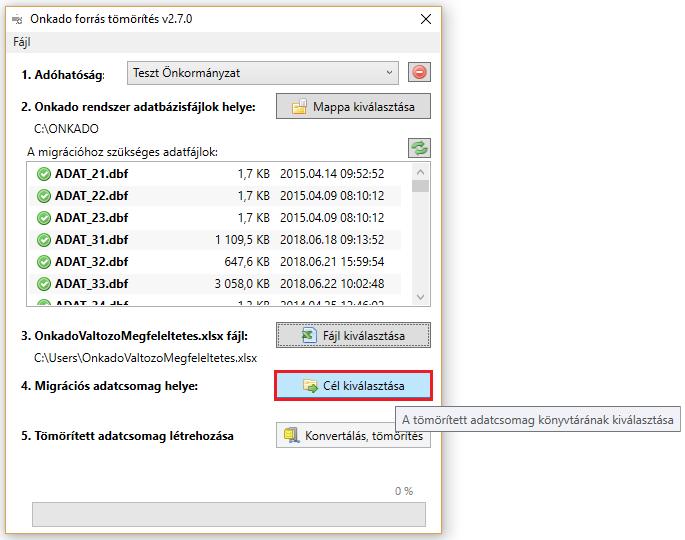Click the app icon in the title bar
The width and height of the screenshot is (685, 540).
17,20
